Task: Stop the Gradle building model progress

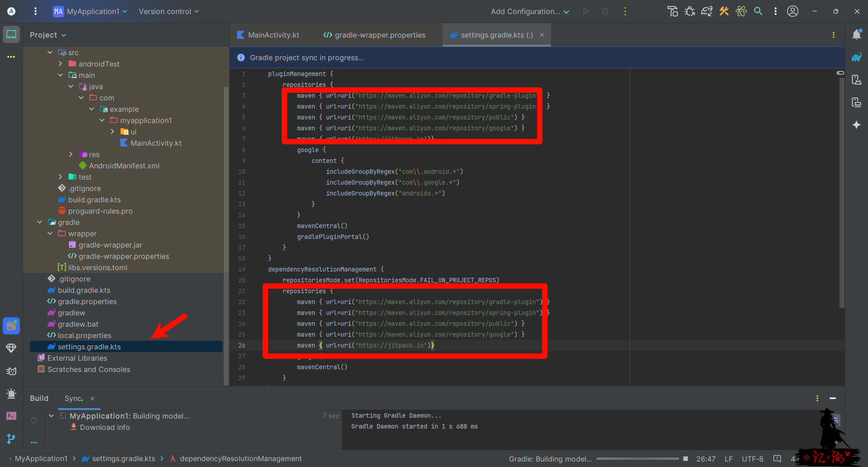Action: click(685, 459)
